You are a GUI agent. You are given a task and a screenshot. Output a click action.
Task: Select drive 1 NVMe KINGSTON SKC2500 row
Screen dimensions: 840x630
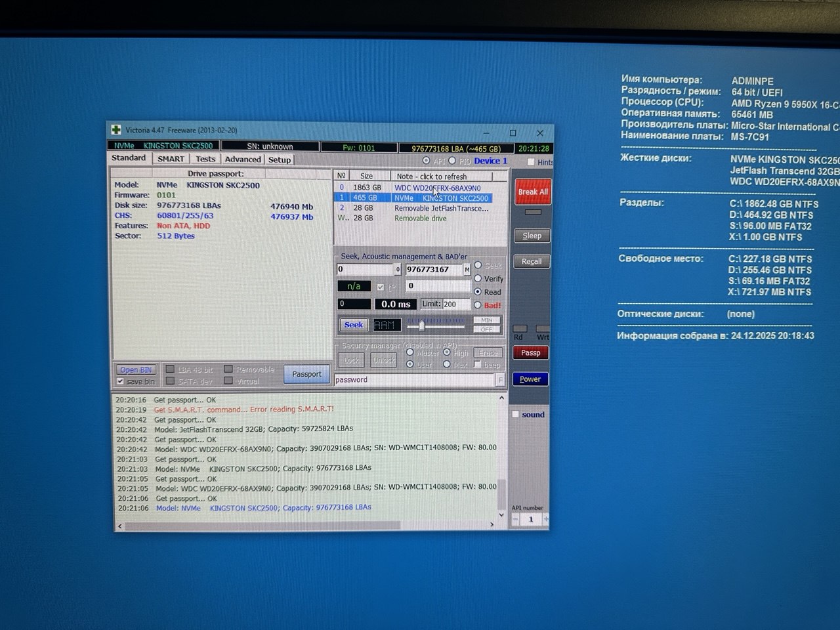pyautogui.click(x=414, y=198)
